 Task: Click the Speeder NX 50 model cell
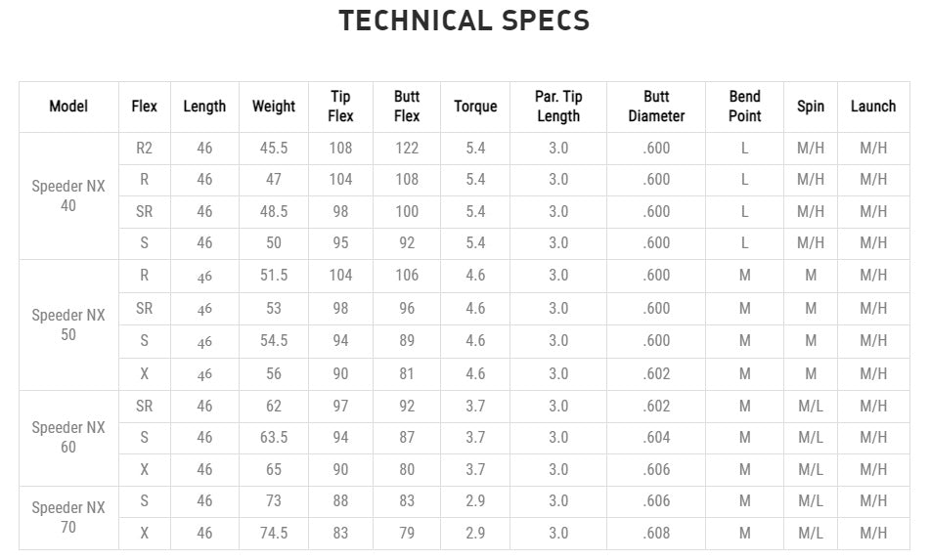click(68, 324)
